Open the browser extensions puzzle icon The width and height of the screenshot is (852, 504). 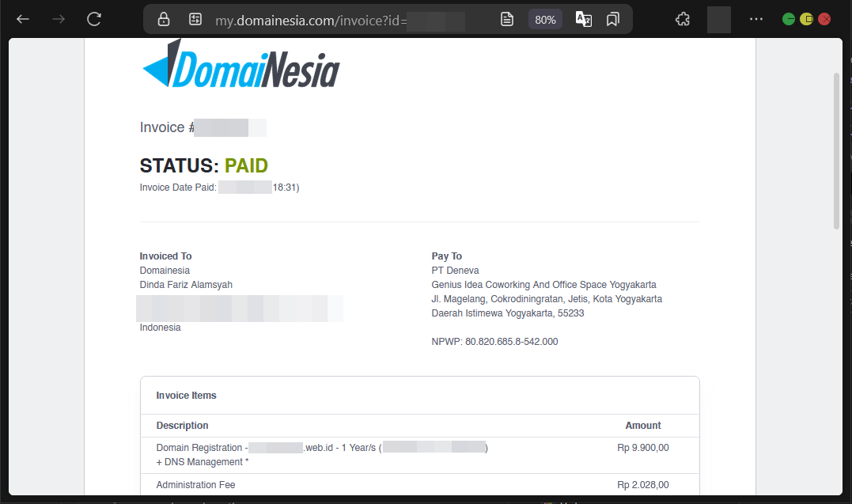click(683, 18)
